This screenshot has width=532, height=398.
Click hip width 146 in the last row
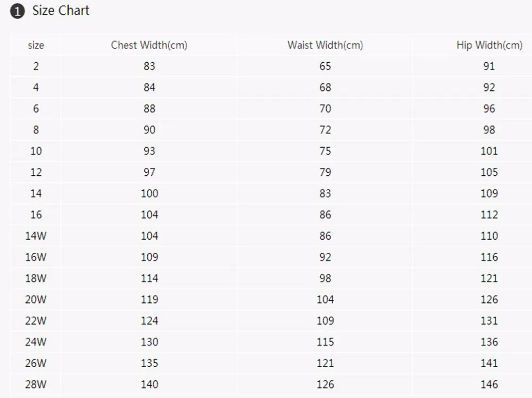point(489,384)
